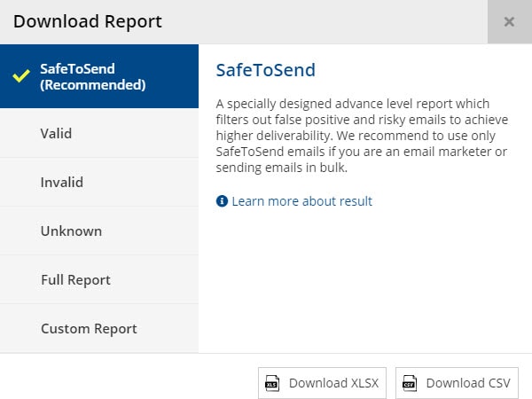Image resolution: width=532 pixels, height=399 pixels.
Task: Open the Learn more about result link
Action: 301,201
